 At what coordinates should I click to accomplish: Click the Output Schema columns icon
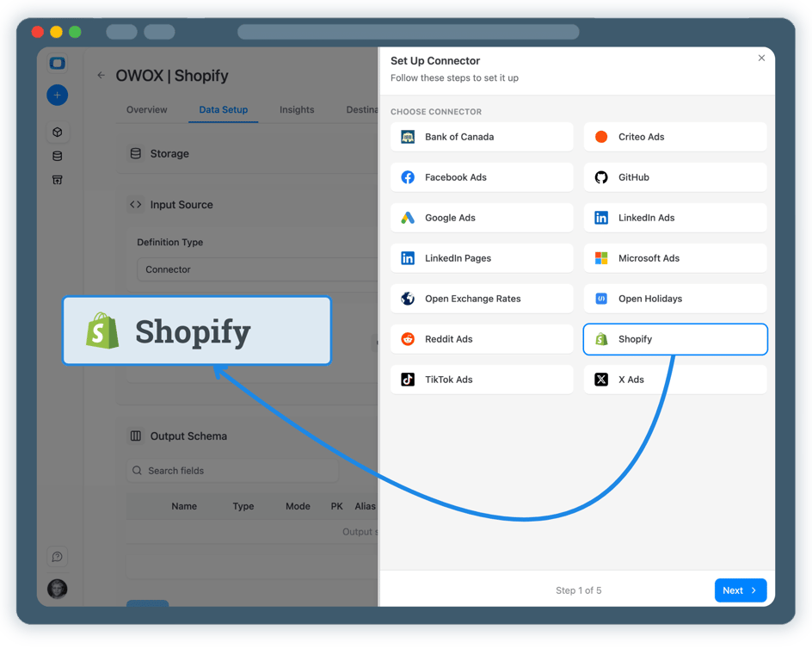[136, 436]
